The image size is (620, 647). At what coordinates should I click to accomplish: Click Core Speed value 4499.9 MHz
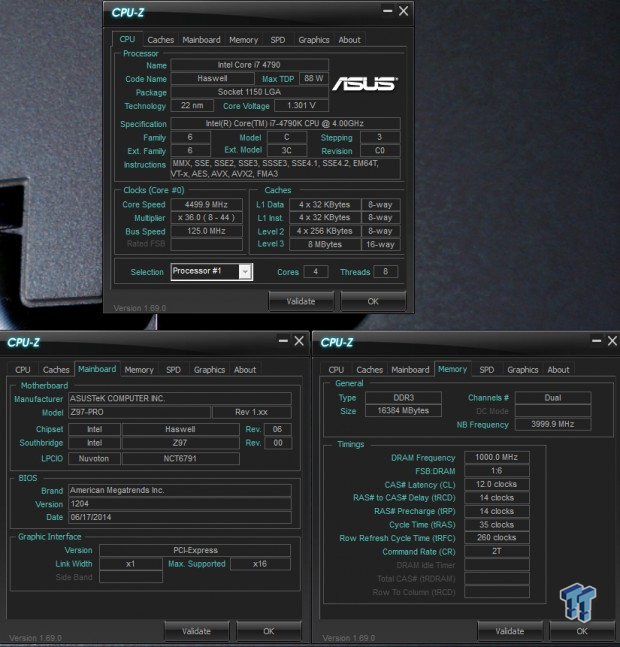206,205
